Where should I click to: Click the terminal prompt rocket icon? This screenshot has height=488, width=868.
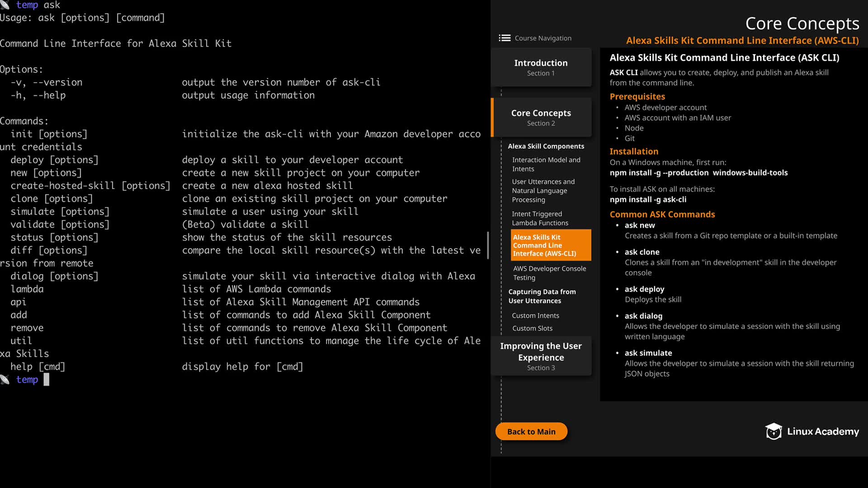tap(5, 380)
